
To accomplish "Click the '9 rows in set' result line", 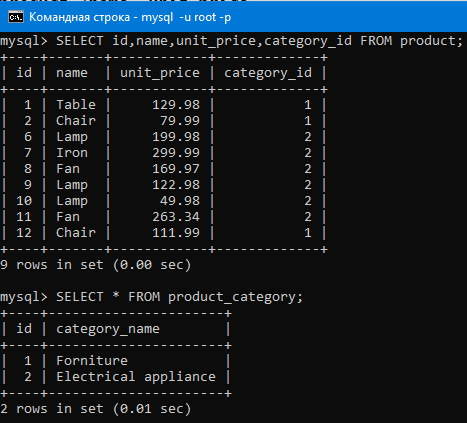I will point(96,265).
